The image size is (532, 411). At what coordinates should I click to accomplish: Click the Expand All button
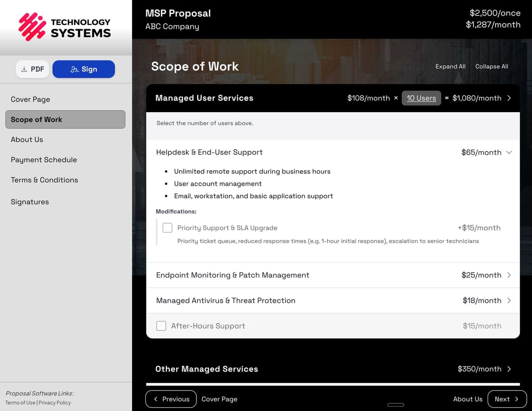tap(450, 67)
